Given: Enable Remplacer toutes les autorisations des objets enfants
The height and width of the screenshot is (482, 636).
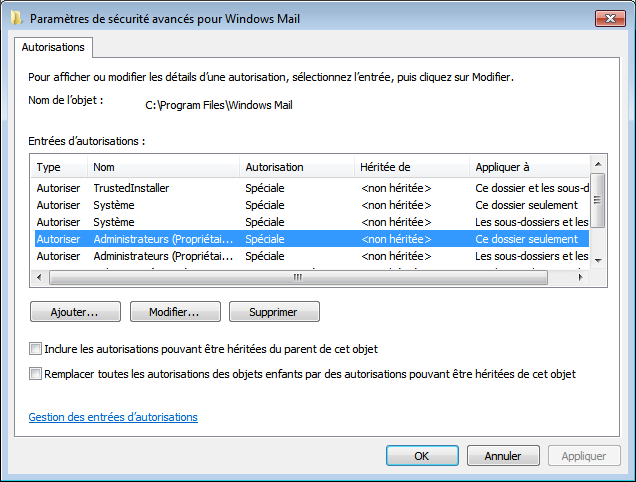Looking at the screenshot, I should (35, 373).
